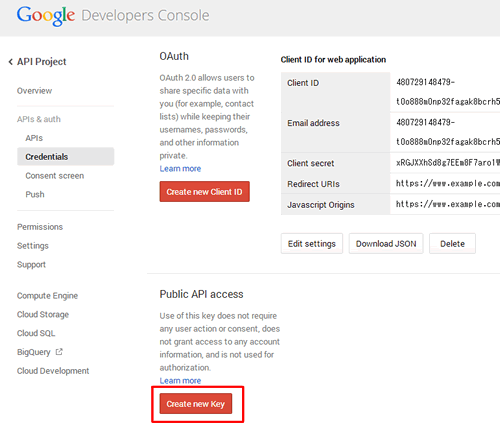The width and height of the screenshot is (500, 442).
Task: Click Create new Client ID button
Action: tap(204, 192)
